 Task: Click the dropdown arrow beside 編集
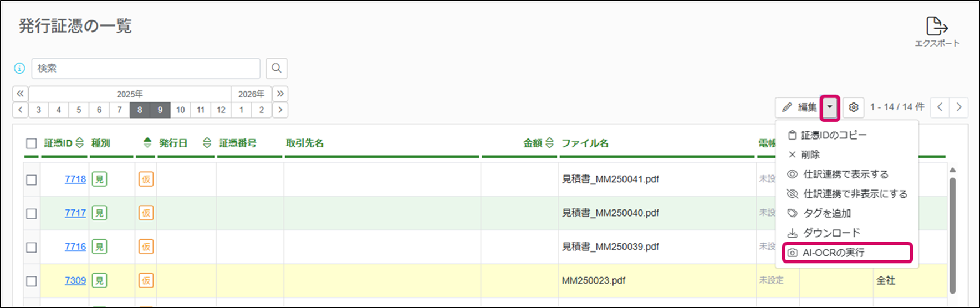[x=830, y=107]
